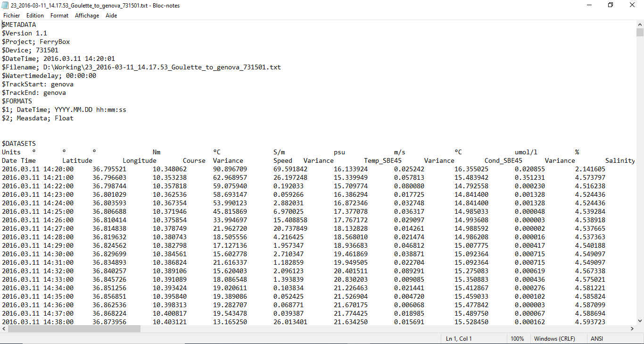Image resolution: width=644 pixels, height=344 pixels.
Task: Click the Notepad icon in the title bar
Action: tap(6, 5)
